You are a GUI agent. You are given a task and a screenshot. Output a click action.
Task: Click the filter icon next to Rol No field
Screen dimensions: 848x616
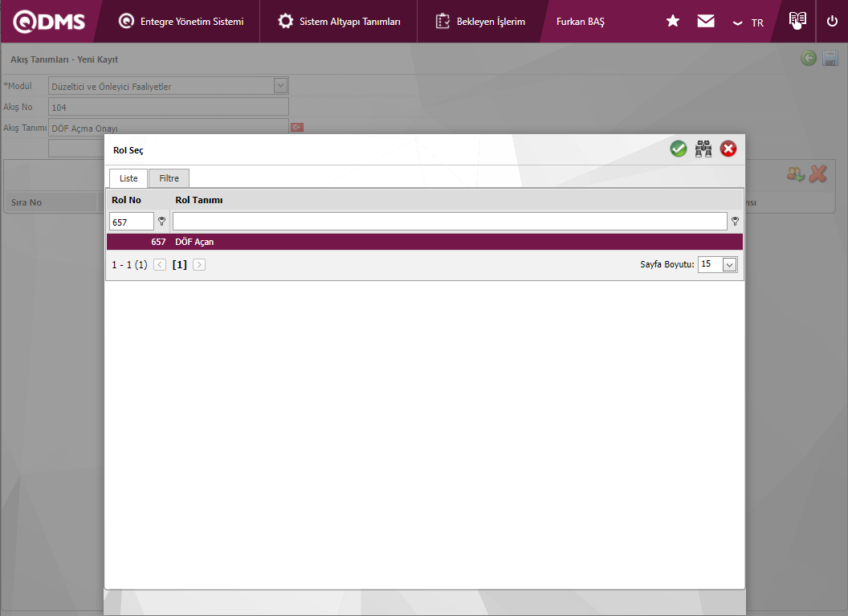coord(161,221)
